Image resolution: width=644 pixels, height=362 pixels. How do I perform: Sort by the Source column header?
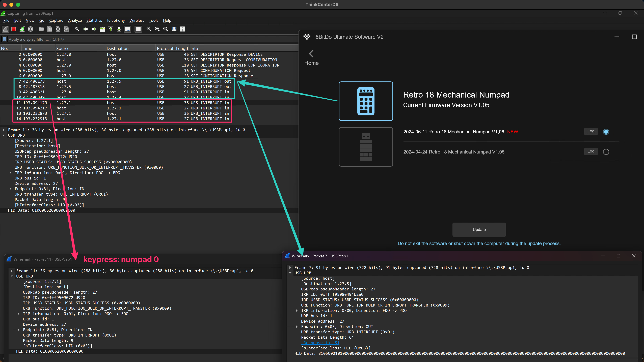80,48
